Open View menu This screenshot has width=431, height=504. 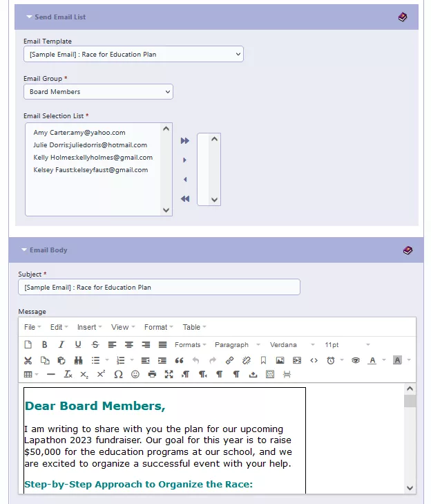tap(123, 327)
